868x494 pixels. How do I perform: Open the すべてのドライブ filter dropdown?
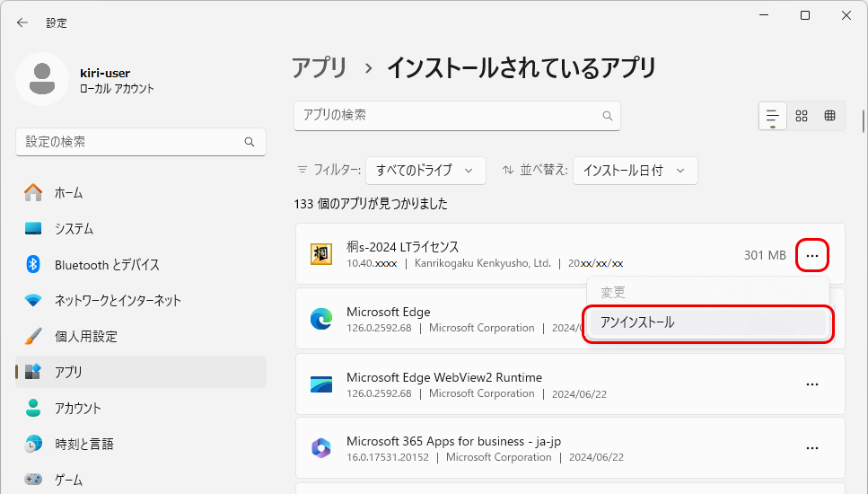point(425,171)
